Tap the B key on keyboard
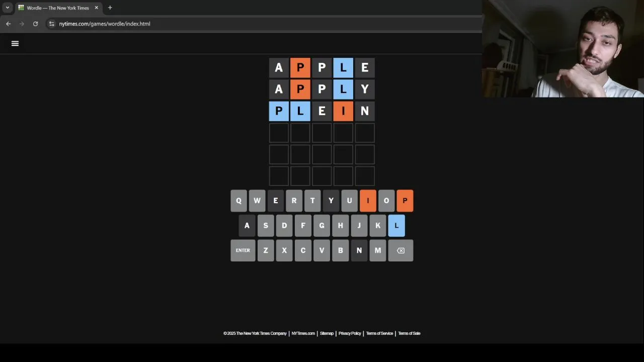 340,250
